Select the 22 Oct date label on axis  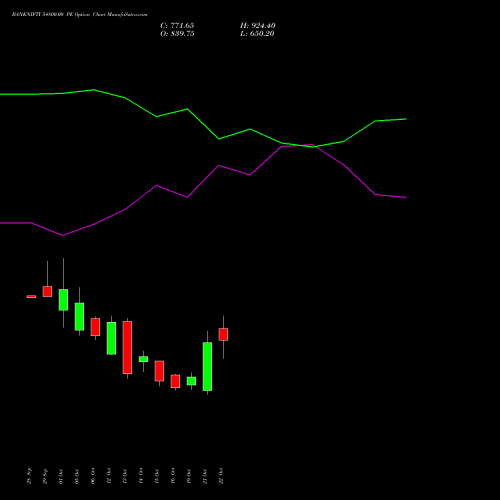pyautogui.click(x=221, y=476)
